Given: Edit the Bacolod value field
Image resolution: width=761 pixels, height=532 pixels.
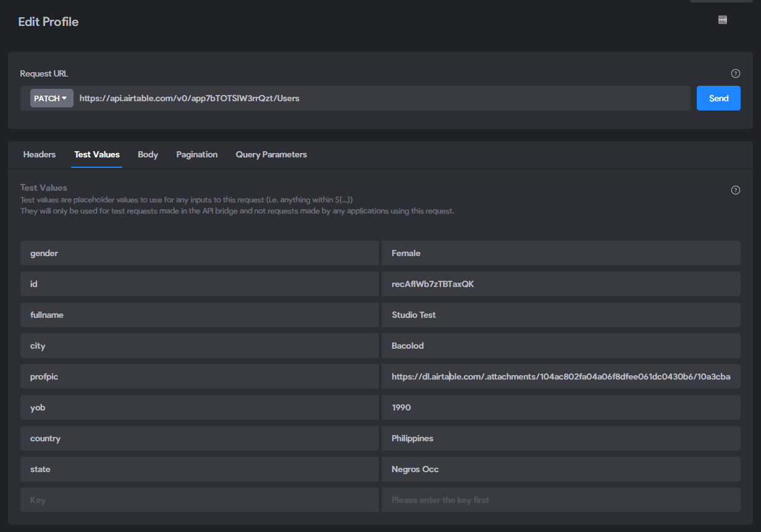Looking at the screenshot, I should pos(561,346).
